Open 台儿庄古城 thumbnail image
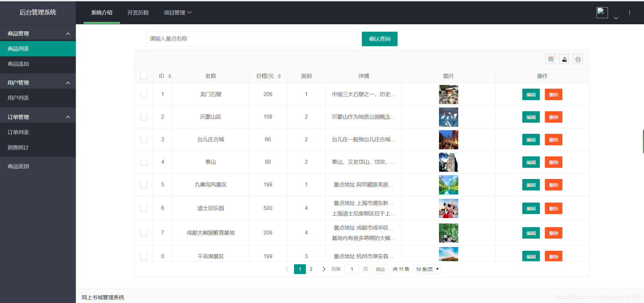 (x=448, y=140)
